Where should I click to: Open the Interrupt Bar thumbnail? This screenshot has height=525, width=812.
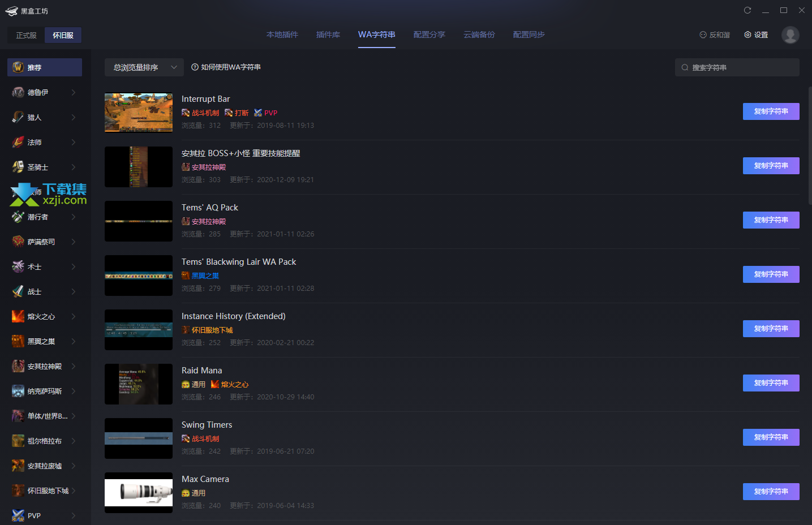click(139, 113)
